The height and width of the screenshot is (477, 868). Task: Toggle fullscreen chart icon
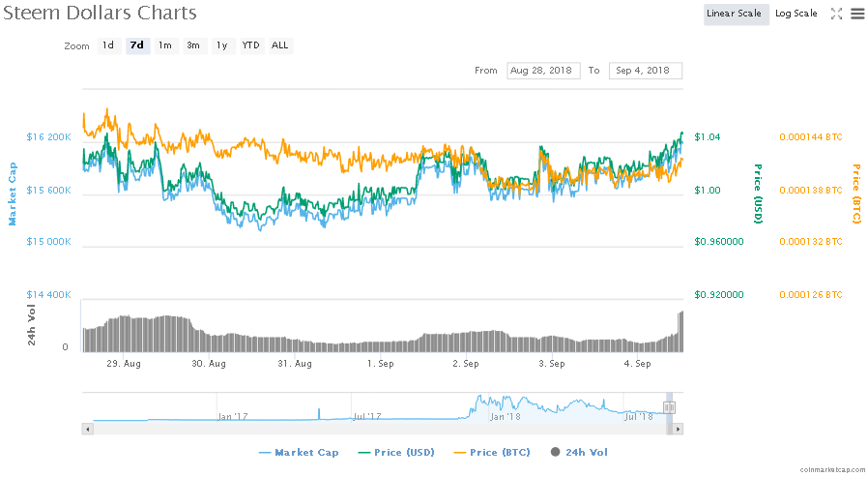click(836, 14)
